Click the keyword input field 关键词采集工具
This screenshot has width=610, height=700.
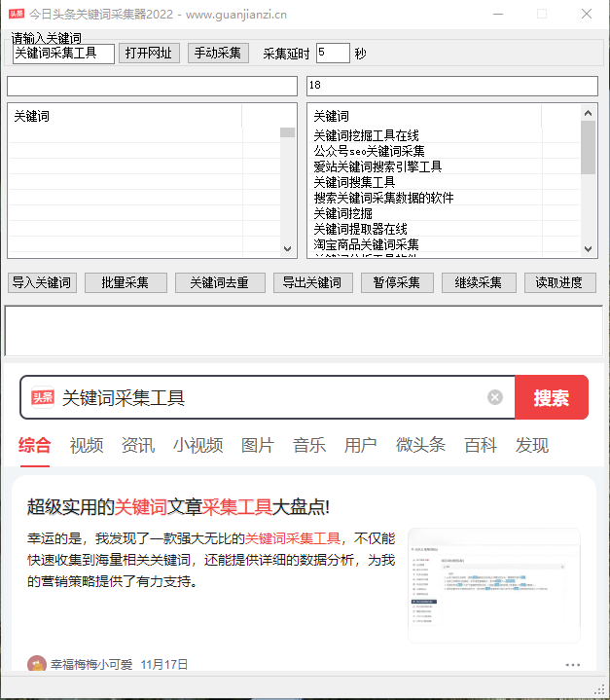(63, 54)
